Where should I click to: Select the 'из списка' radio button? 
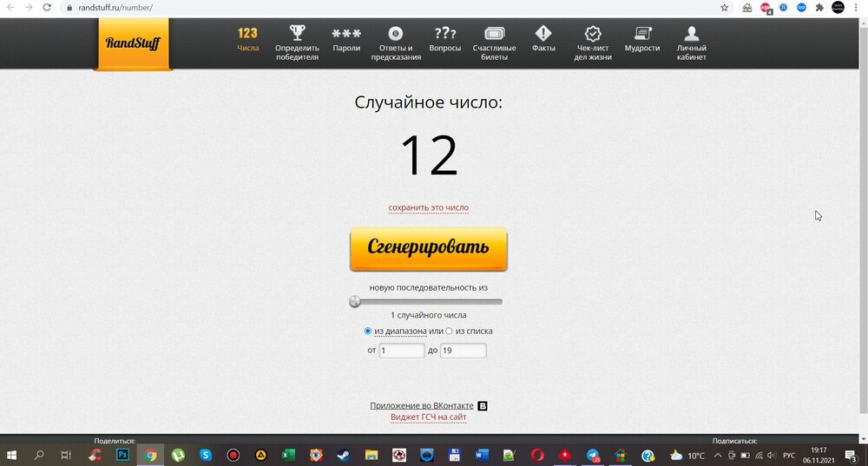[x=449, y=331]
